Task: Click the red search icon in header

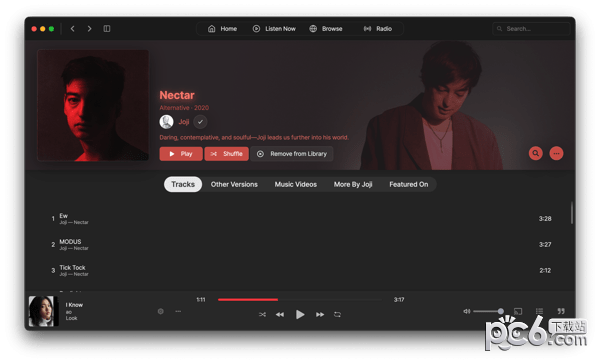Action: pos(536,153)
